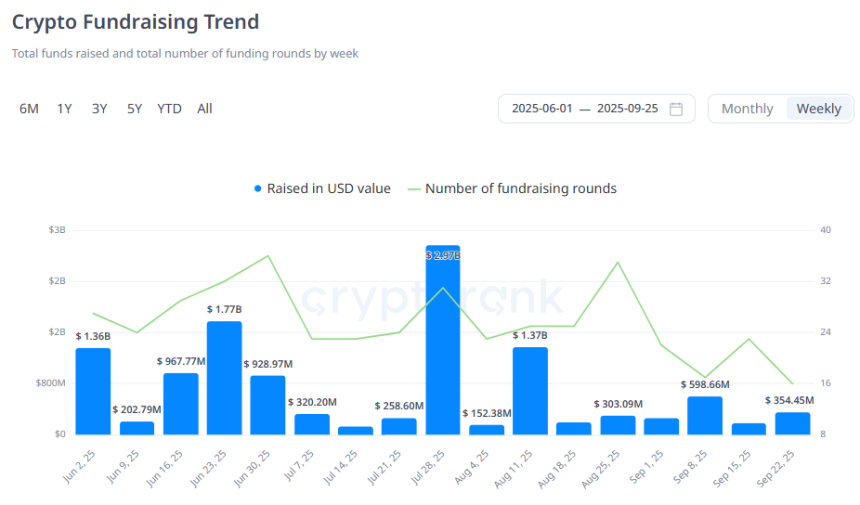Click the calendar icon in date range
This screenshot has width=860, height=505.
(676, 109)
